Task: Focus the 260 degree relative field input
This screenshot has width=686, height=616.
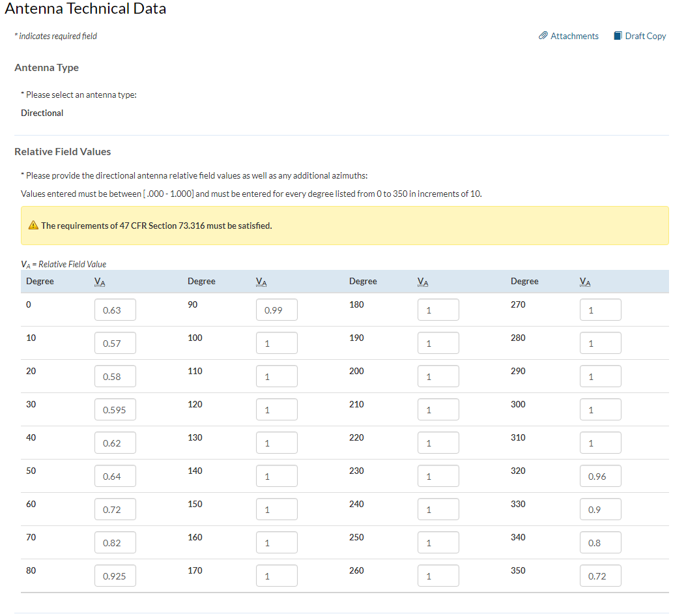Action: (438, 576)
